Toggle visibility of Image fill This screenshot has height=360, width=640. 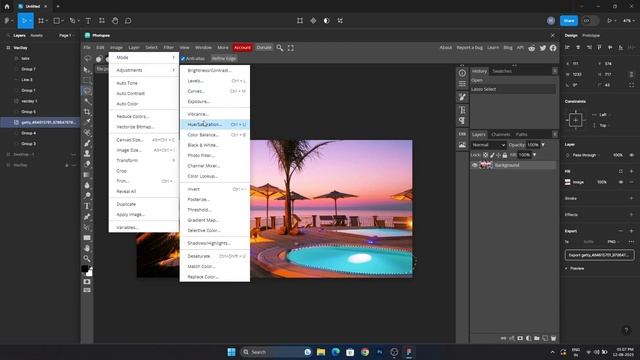pos(621,182)
